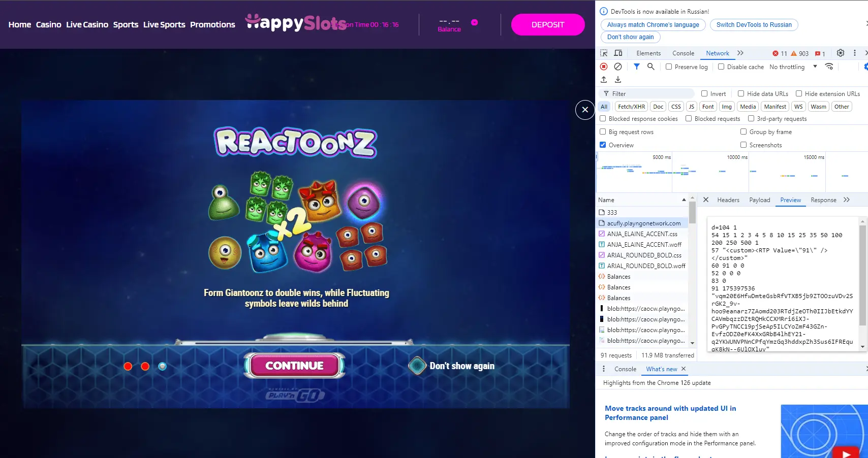The width and height of the screenshot is (868, 458).
Task: Toggle the network filter funnel icon
Action: click(x=637, y=67)
